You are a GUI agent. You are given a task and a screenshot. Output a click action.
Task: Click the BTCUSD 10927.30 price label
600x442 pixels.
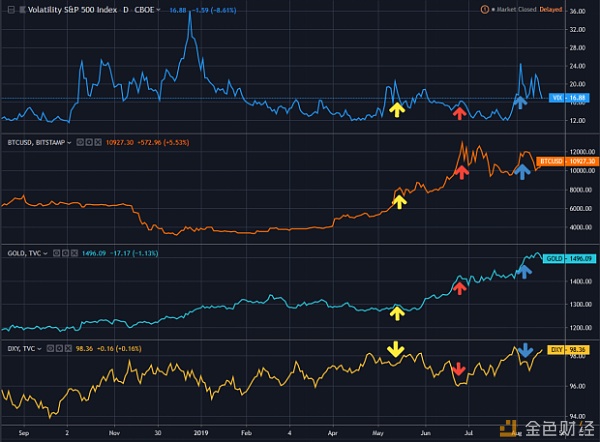click(x=567, y=161)
